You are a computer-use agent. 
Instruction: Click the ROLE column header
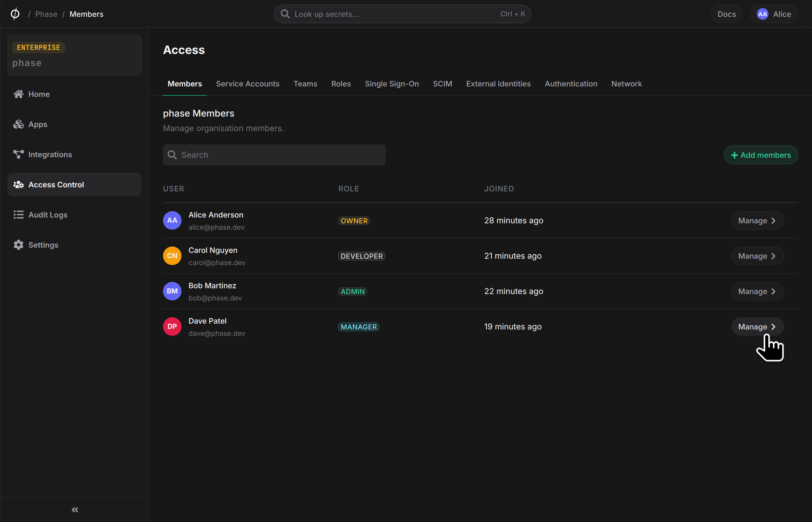click(x=348, y=189)
